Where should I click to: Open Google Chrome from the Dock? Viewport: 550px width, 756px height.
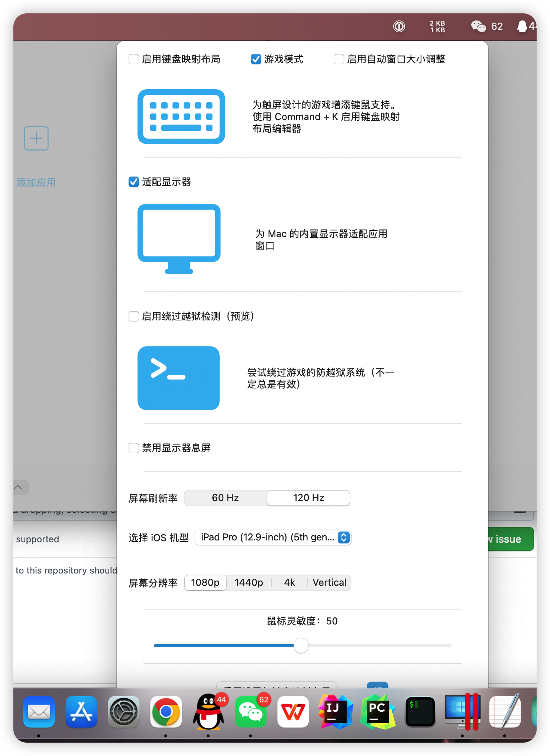click(x=166, y=712)
